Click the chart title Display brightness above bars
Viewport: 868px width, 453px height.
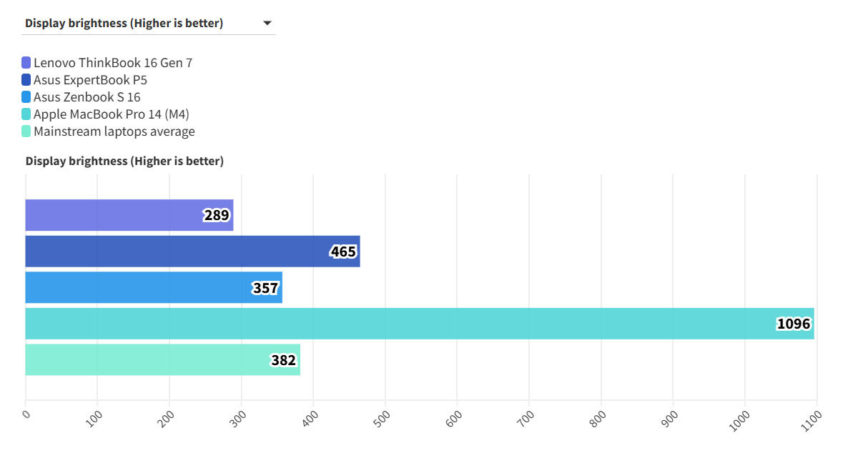[x=124, y=161]
